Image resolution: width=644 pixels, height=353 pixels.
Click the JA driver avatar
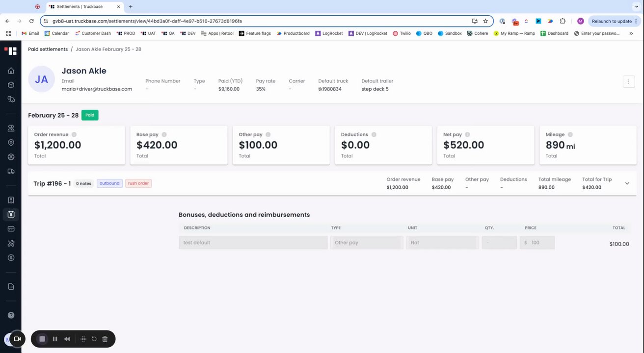pyautogui.click(x=41, y=79)
